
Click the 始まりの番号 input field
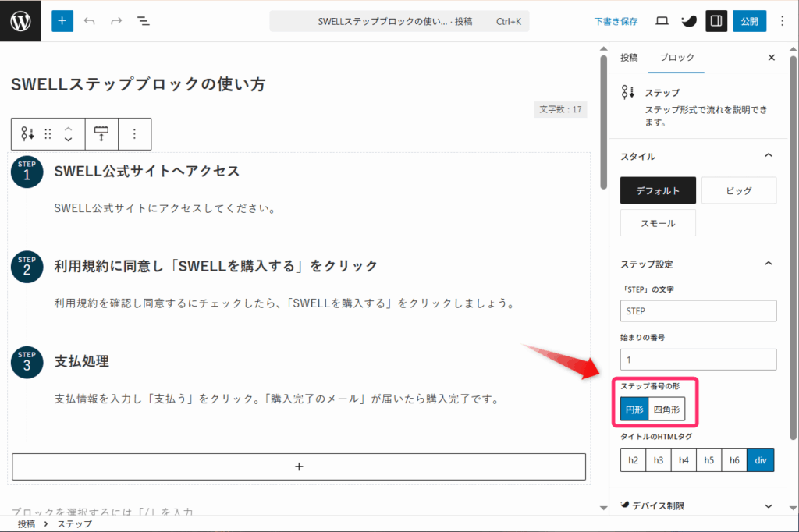[698, 360]
